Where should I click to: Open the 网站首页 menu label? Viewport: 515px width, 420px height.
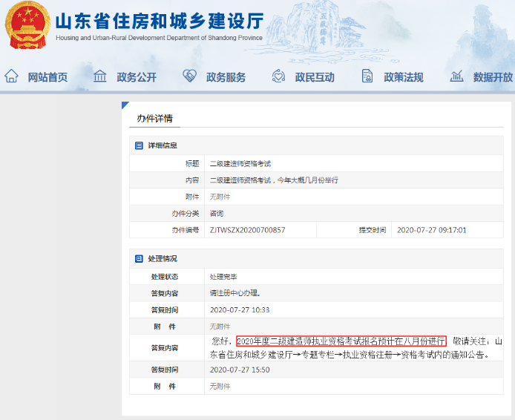(x=47, y=77)
